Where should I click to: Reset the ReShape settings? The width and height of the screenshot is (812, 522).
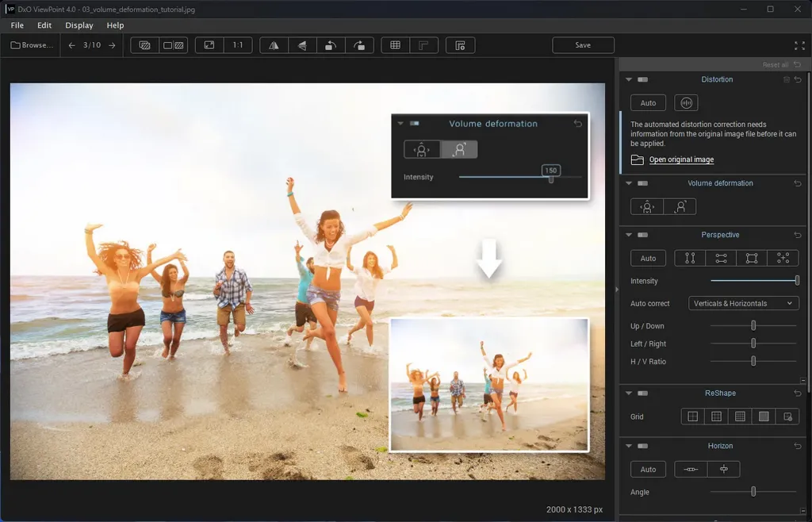[x=798, y=393]
